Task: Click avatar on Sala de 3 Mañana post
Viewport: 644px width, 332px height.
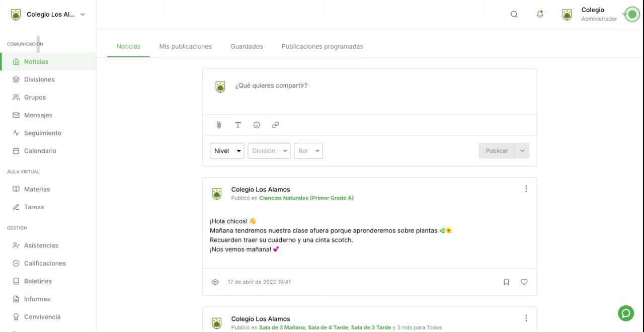Action: tap(217, 323)
